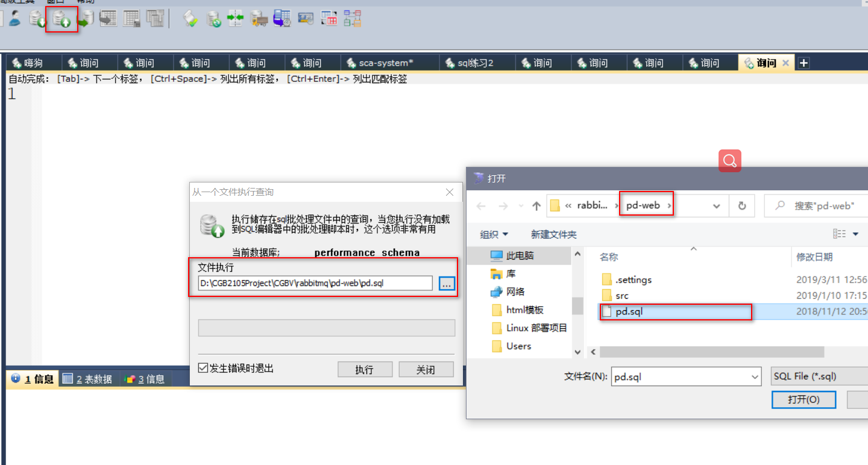Click Copy Database to Other Host icon
Viewport: 868px width, 465px height.
pyautogui.click(x=86, y=19)
